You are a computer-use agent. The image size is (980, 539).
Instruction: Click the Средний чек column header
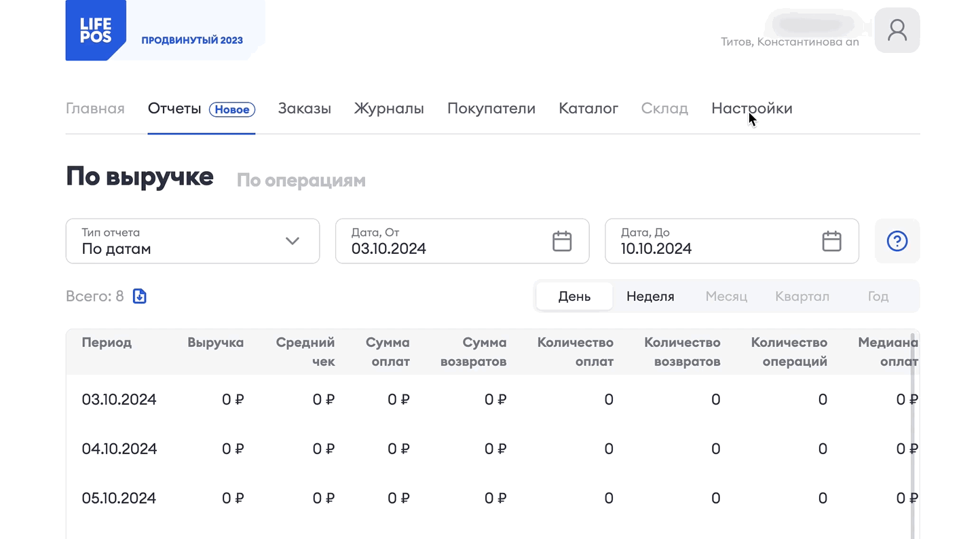point(305,352)
